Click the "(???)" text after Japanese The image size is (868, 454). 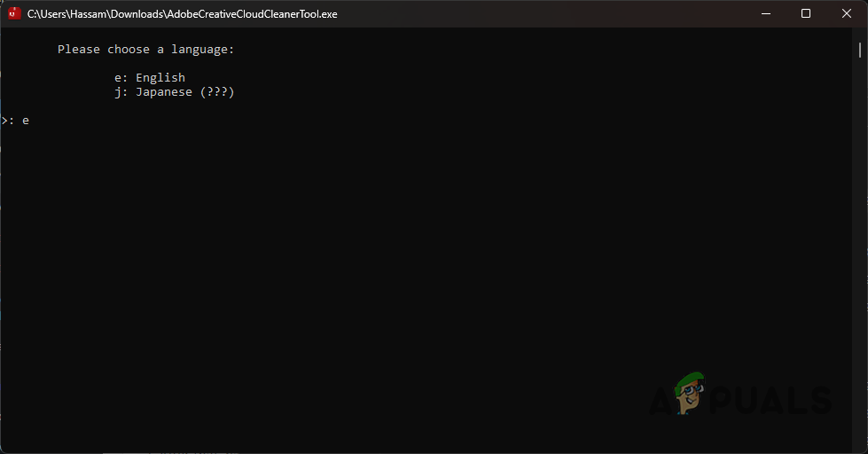point(217,92)
